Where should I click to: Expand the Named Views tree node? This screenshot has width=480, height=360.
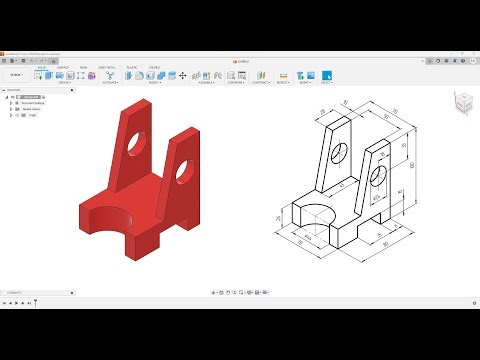click(x=11, y=109)
